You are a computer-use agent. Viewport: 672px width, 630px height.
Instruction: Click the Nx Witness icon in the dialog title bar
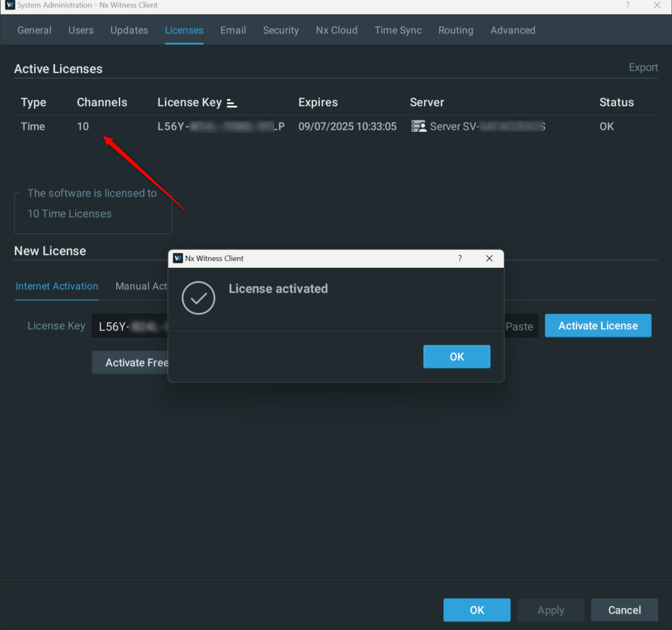tap(178, 258)
